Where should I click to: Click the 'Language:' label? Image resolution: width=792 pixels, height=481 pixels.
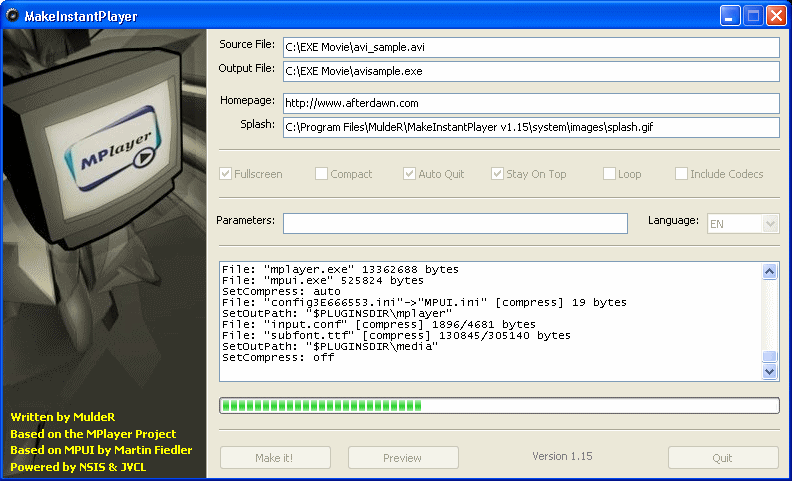(x=673, y=220)
